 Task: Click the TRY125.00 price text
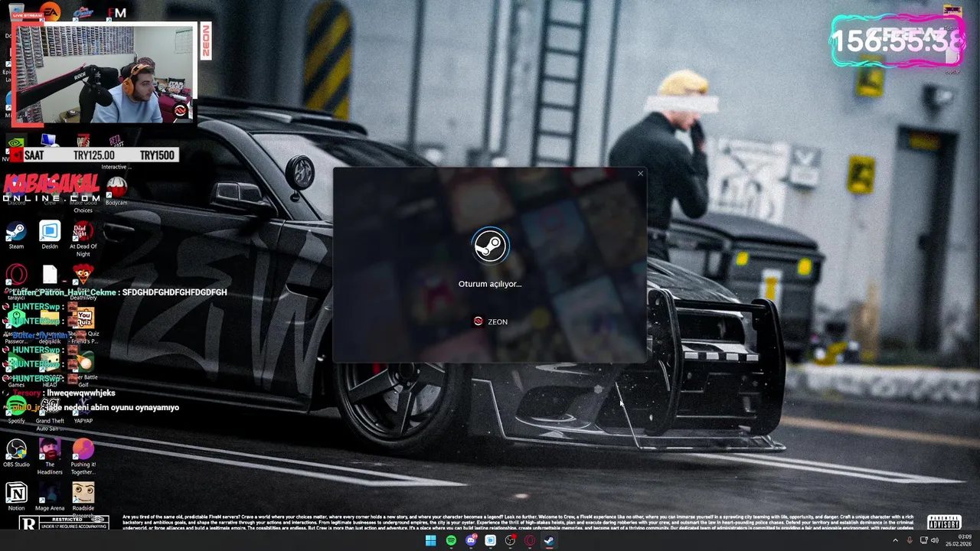coord(93,155)
